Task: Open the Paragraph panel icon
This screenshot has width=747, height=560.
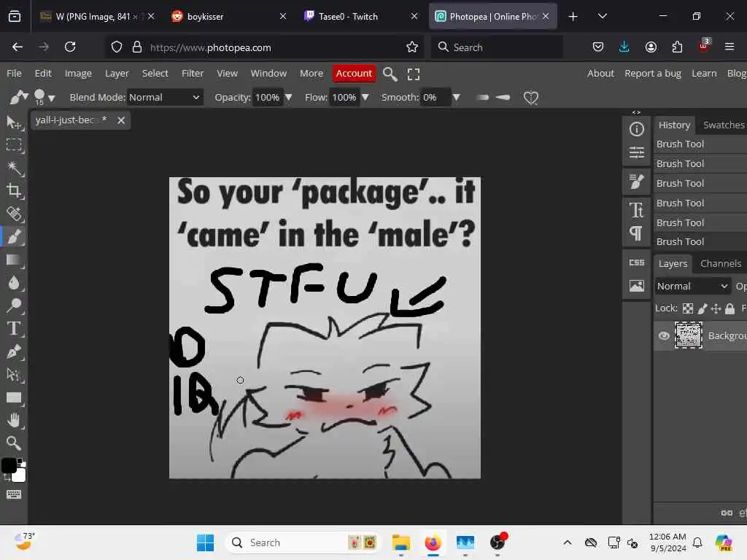Action: tap(636, 233)
